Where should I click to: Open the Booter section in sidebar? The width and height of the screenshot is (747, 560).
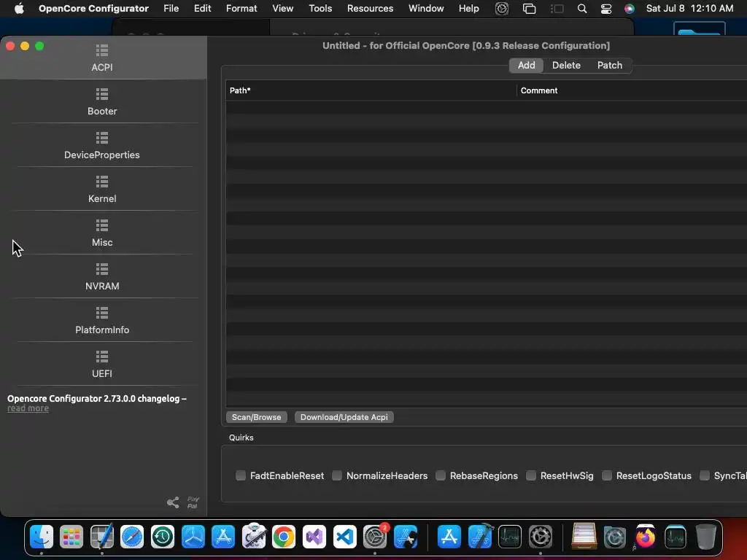(102, 101)
